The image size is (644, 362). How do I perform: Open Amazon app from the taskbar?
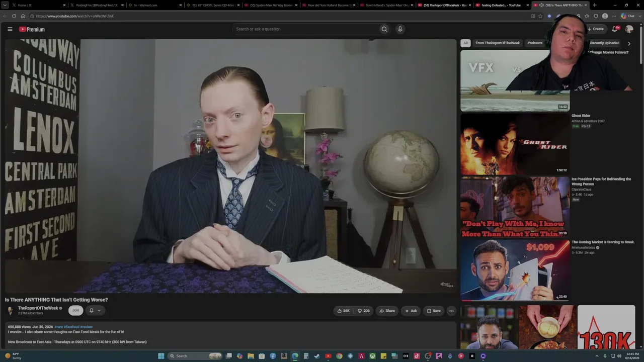(284, 356)
